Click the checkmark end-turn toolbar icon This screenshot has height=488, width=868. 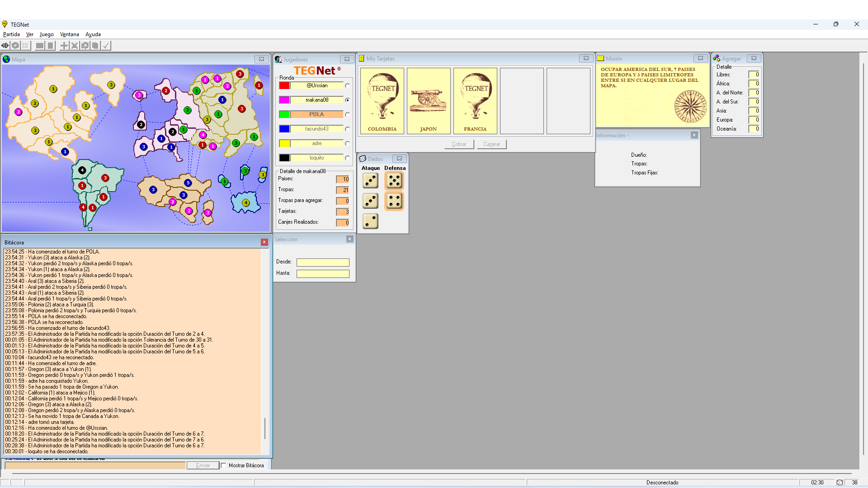tap(106, 46)
